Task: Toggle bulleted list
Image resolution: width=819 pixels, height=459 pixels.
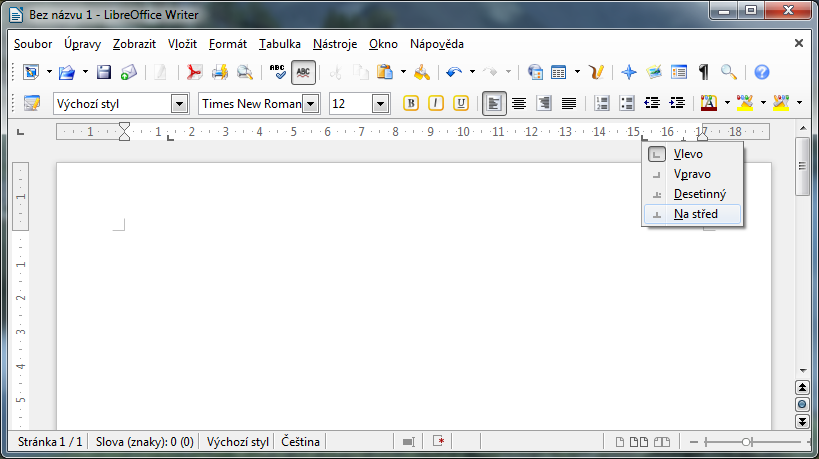Action: [627, 103]
